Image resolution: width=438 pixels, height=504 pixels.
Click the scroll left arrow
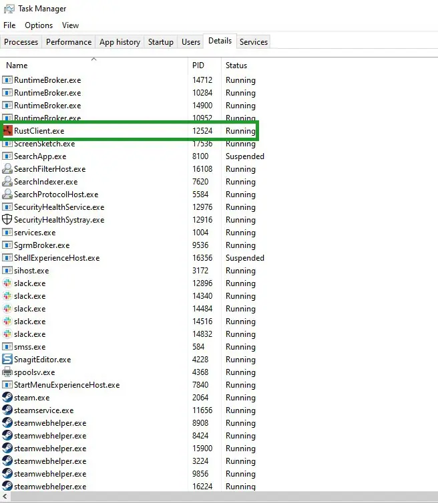tap(5, 496)
